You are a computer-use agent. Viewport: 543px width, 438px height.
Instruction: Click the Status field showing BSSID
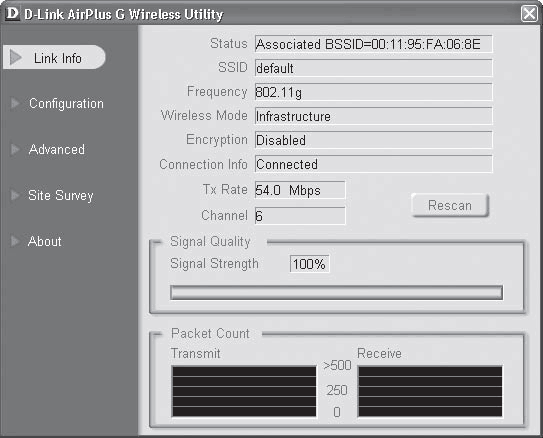373,44
